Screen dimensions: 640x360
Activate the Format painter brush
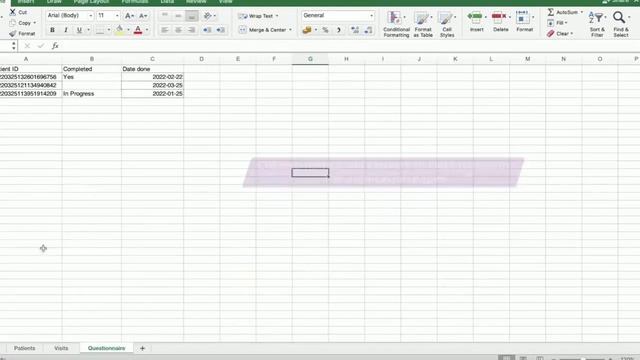(22, 33)
